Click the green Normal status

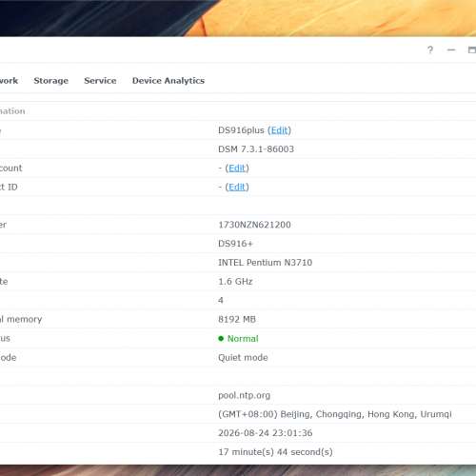click(238, 339)
